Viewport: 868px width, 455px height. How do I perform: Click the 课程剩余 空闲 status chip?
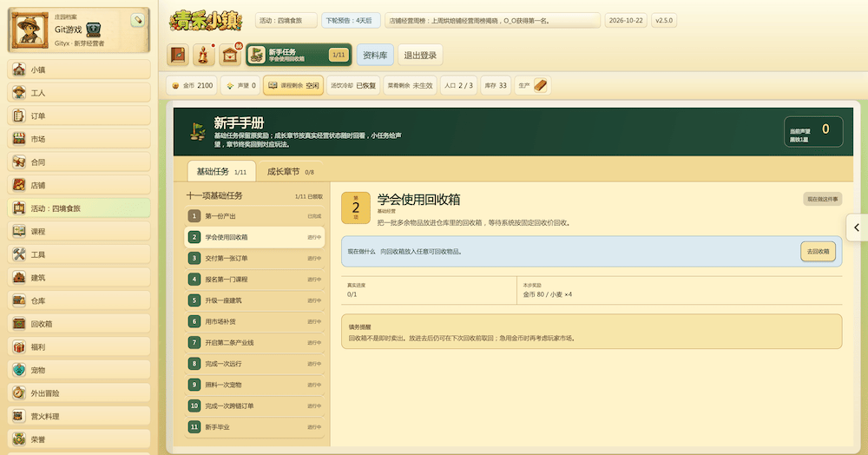[x=293, y=85]
